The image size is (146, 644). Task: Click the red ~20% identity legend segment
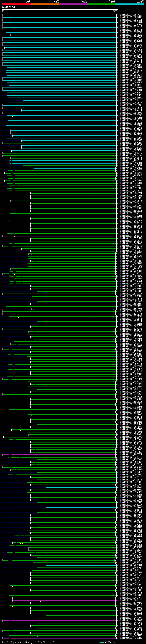coord(16,4)
